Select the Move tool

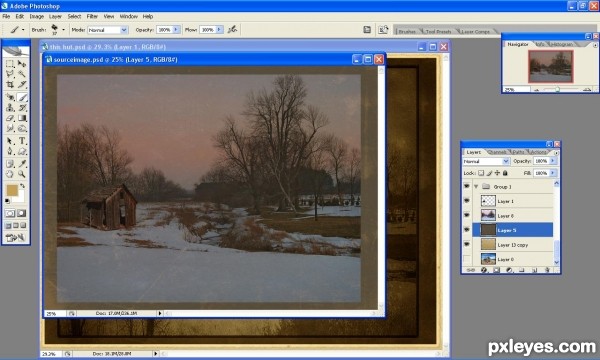pyautogui.click(x=22, y=63)
